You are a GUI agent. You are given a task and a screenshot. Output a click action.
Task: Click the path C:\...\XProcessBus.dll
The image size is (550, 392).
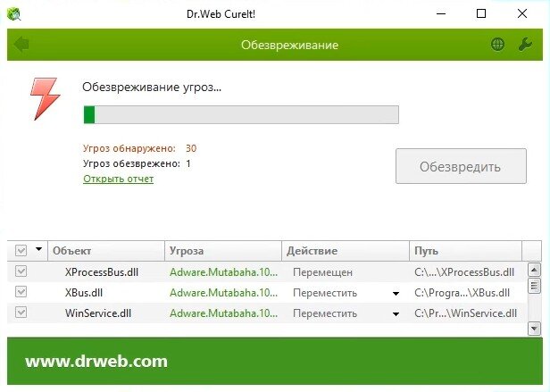[464, 272]
